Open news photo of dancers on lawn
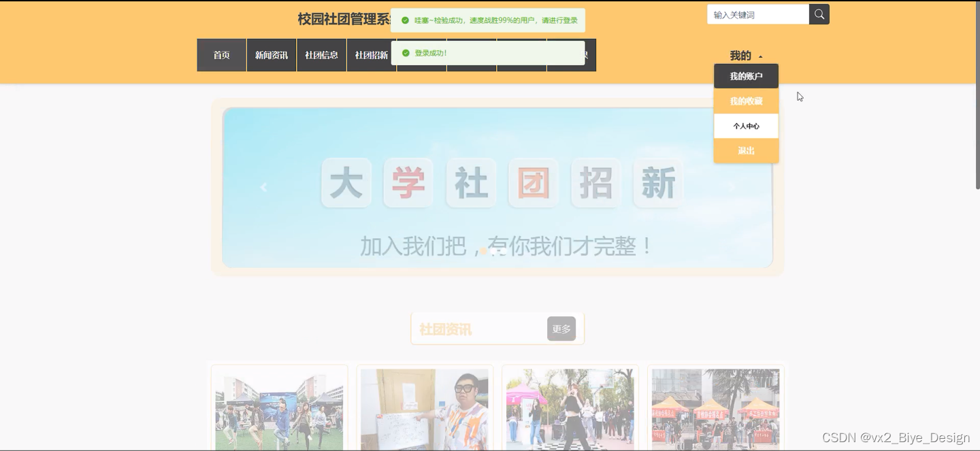Image resolution: width=980 pixels, height=451 pixels. click(279, 410)
